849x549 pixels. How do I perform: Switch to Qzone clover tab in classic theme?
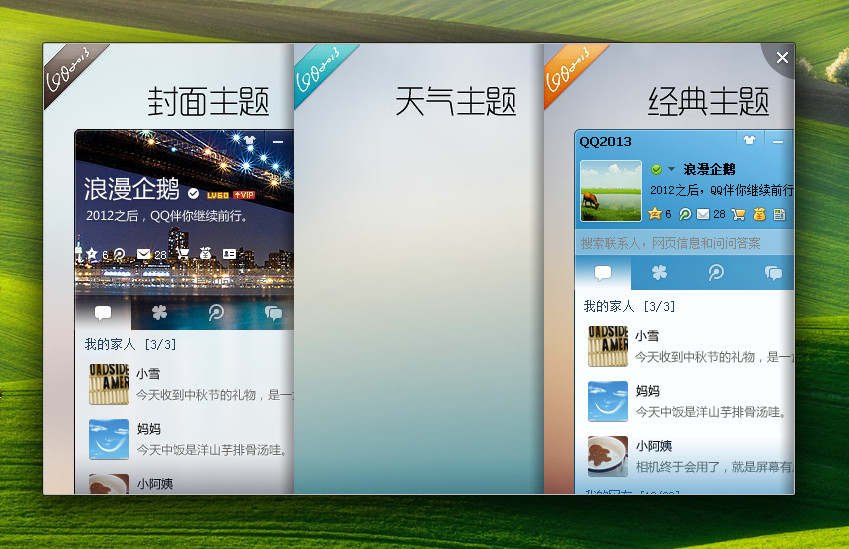(659, 272)
